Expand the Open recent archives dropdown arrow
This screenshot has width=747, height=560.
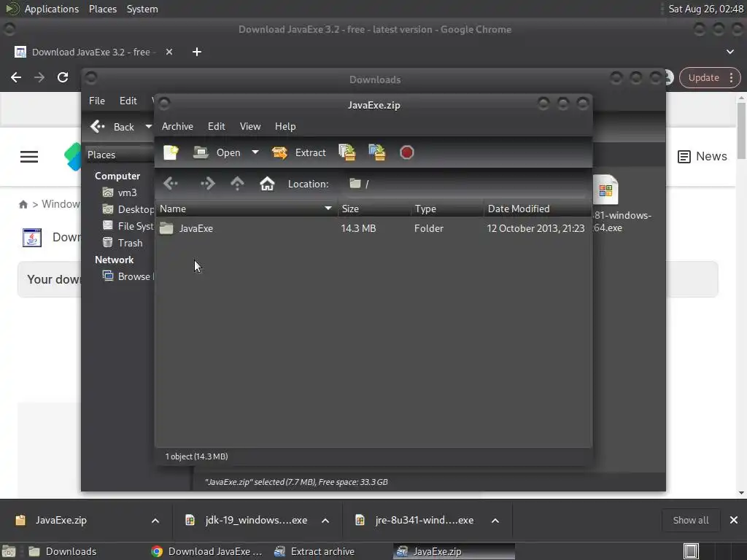pos(255,152)
